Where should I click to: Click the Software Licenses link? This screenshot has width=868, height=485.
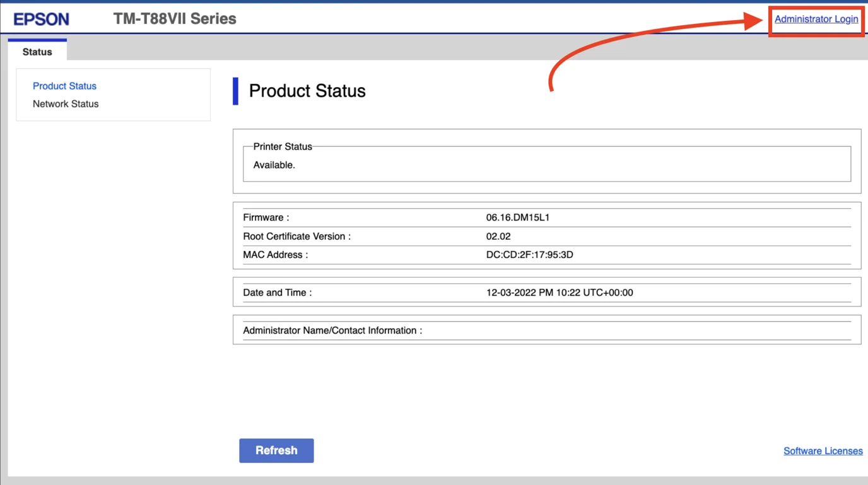(823, 450)
